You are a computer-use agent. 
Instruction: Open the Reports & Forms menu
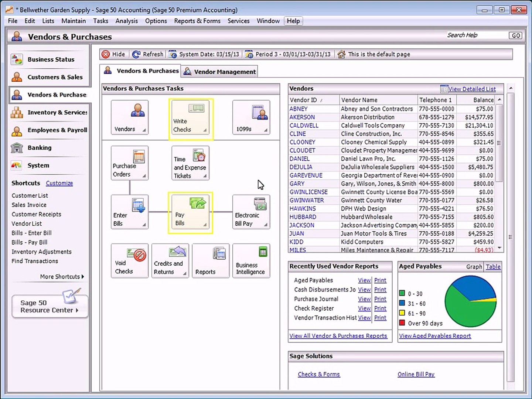pyautogui.click(x=197, y=21)
